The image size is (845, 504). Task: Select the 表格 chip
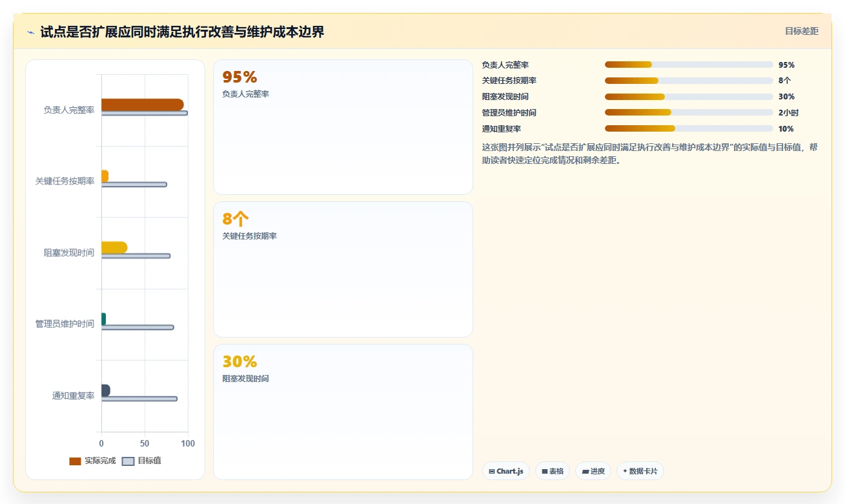(553, 471)
